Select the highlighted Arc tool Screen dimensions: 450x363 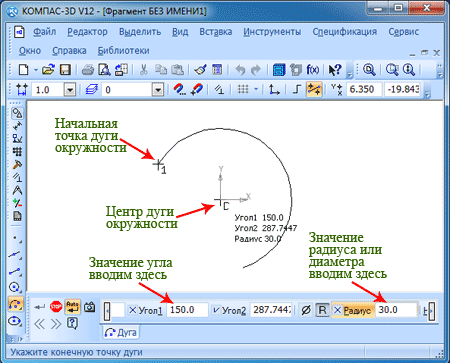point(16,304)
